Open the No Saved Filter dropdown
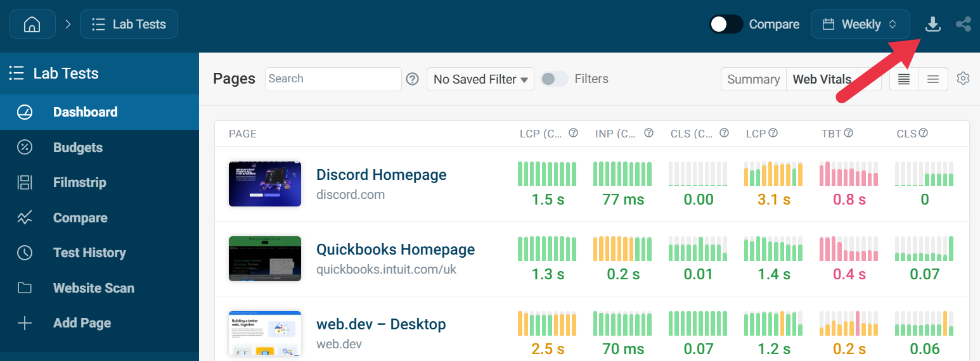Viewport: 980px width, 361px height. [x=480, y=79]
